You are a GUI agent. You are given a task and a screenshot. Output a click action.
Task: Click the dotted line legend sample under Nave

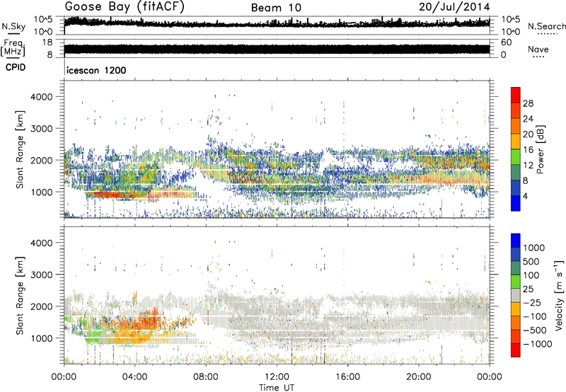pos(538,57)
